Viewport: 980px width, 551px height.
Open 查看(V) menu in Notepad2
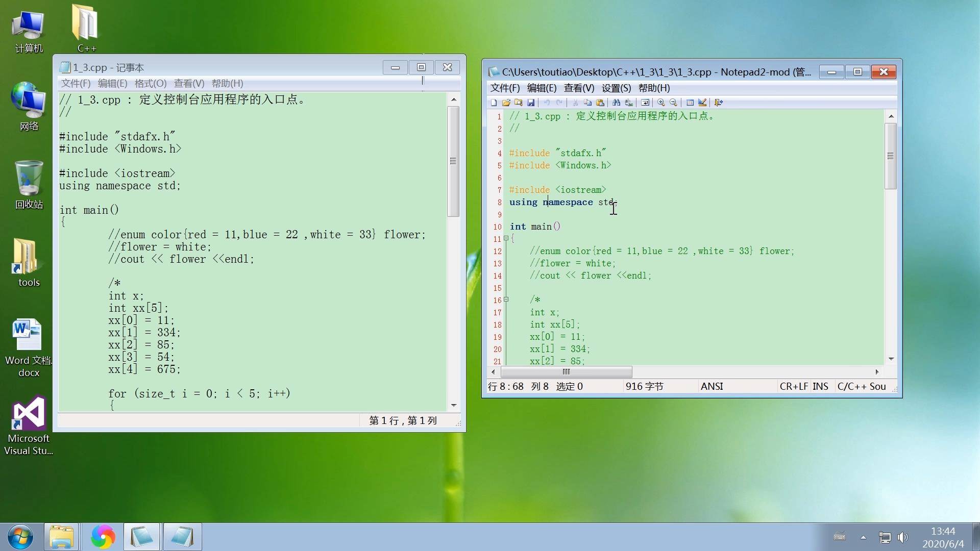click(x=579, y=88)
